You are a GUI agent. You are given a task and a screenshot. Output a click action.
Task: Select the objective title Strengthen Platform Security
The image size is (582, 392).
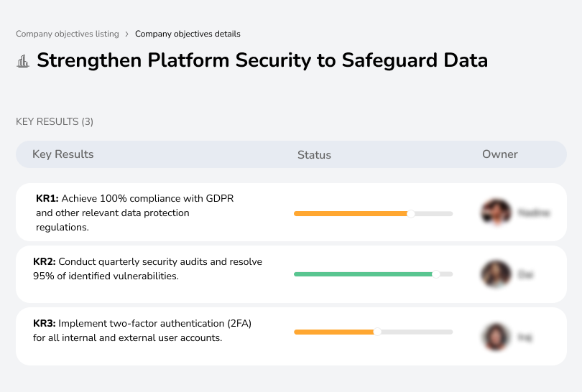point(262,60)
